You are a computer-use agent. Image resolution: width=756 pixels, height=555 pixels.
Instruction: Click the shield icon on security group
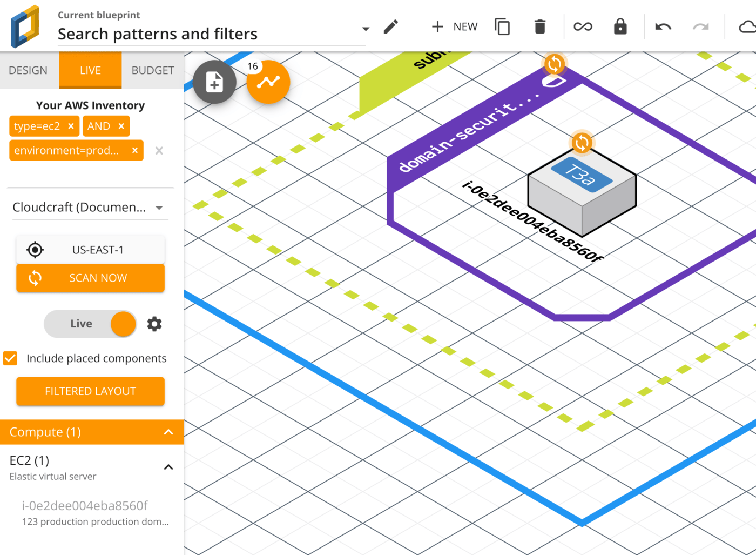pos(553,82)
